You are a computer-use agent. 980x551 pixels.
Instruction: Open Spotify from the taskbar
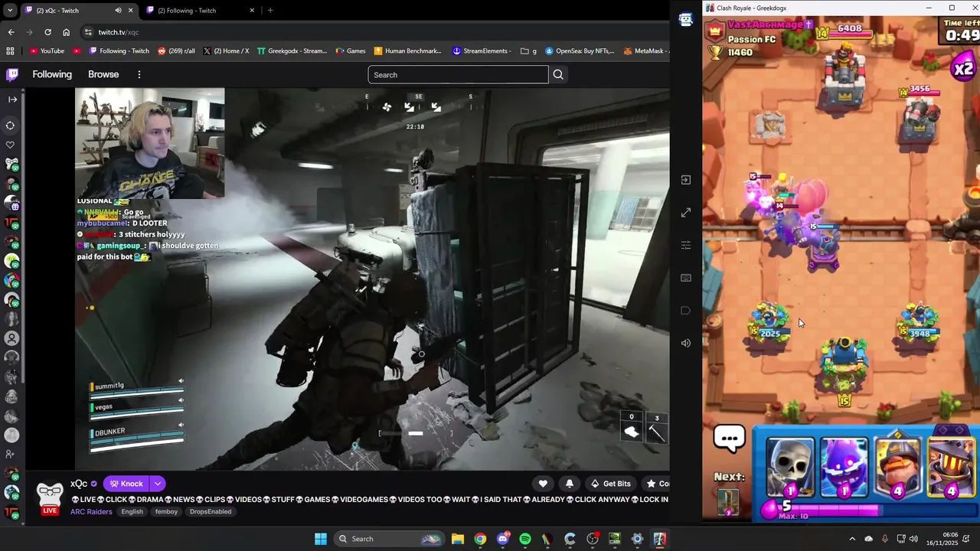pos(525,539)
